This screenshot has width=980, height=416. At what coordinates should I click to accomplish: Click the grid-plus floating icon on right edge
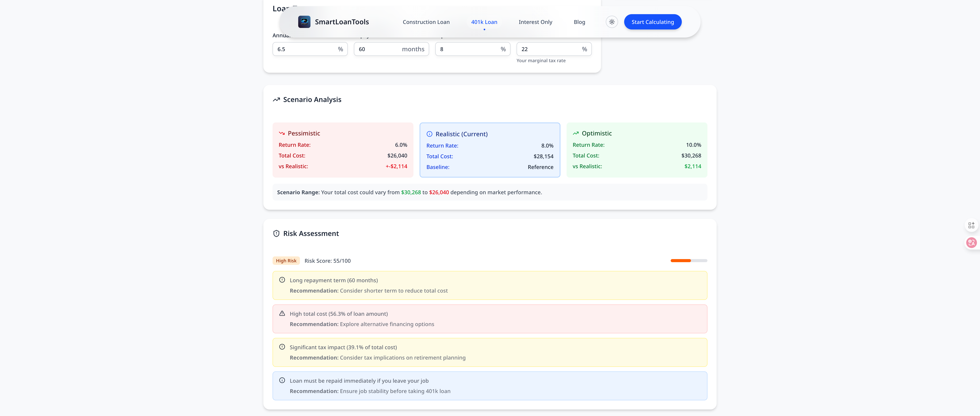(971, 225)
